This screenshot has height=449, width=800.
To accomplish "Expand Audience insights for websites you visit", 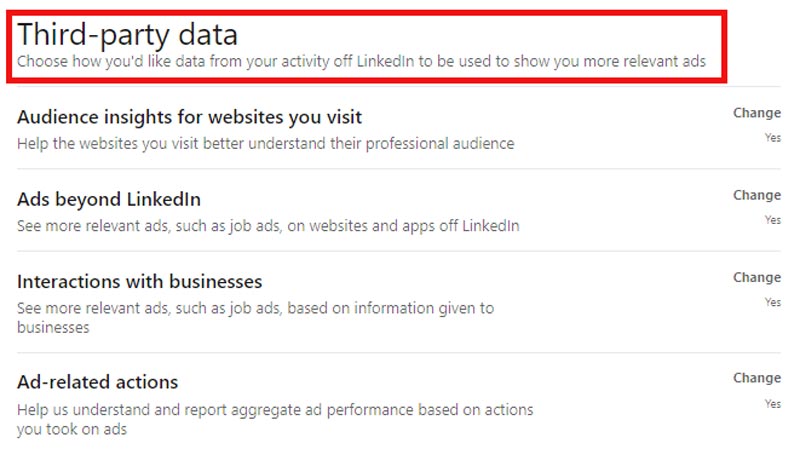I will click(x=189, y=117).
